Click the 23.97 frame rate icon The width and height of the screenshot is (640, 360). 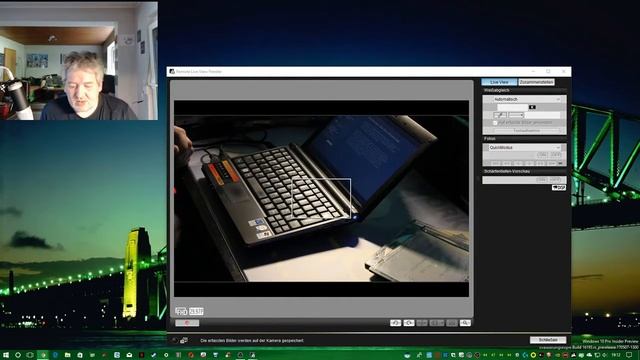click(x=196, y=311)
